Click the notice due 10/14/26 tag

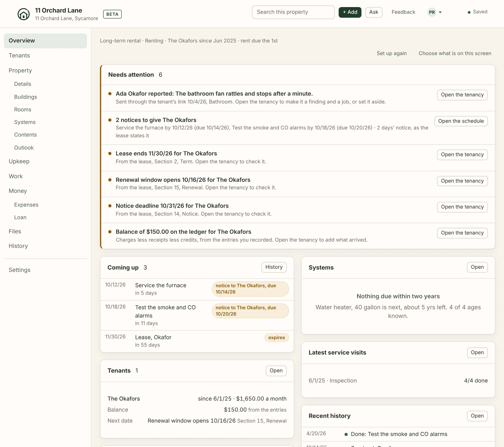[x=250, y=289]
